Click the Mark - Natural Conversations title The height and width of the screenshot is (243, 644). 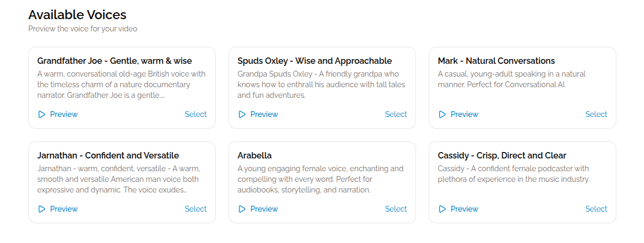coord(496,61)
